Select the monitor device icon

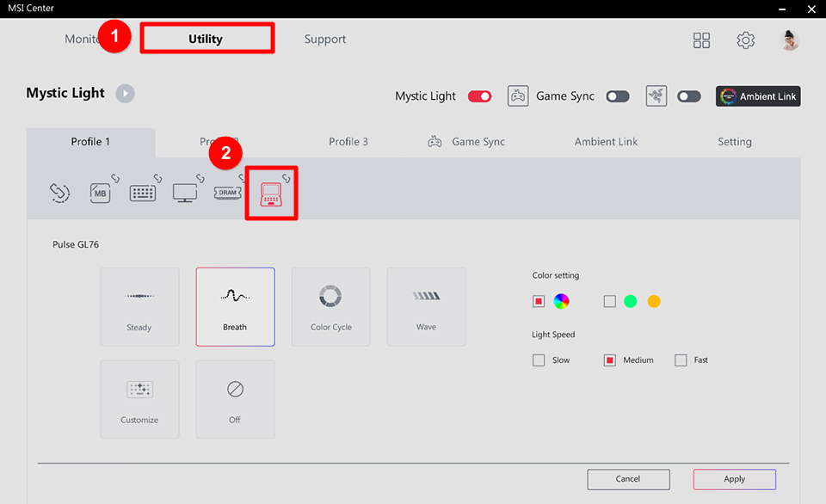click(x=185, y=194)
